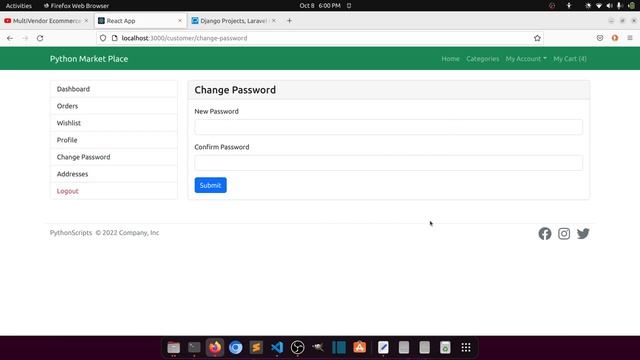Screen dimensions: 640x360
Task: Open Sublime Text from the dock
Action: point(256,347)
